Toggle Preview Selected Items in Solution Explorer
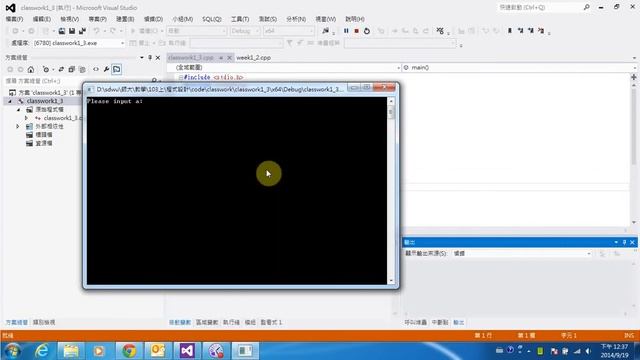 click(x=117, y=69)
